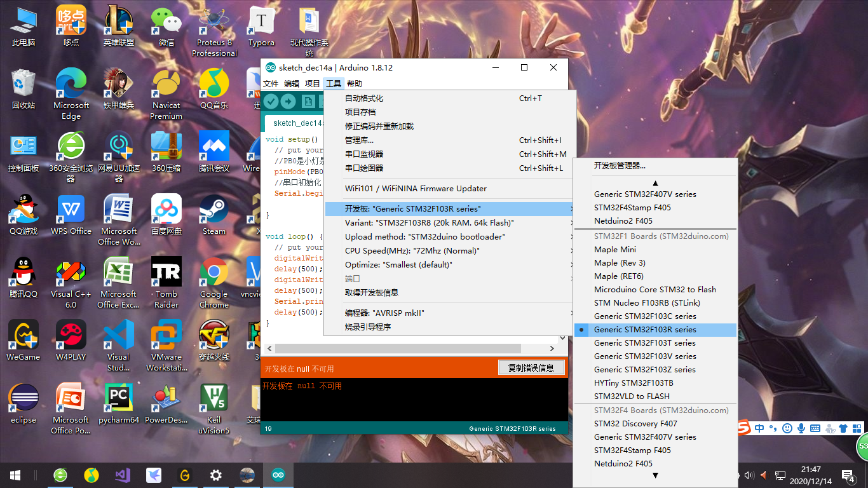Open the 文件 menu

point(271,84)
